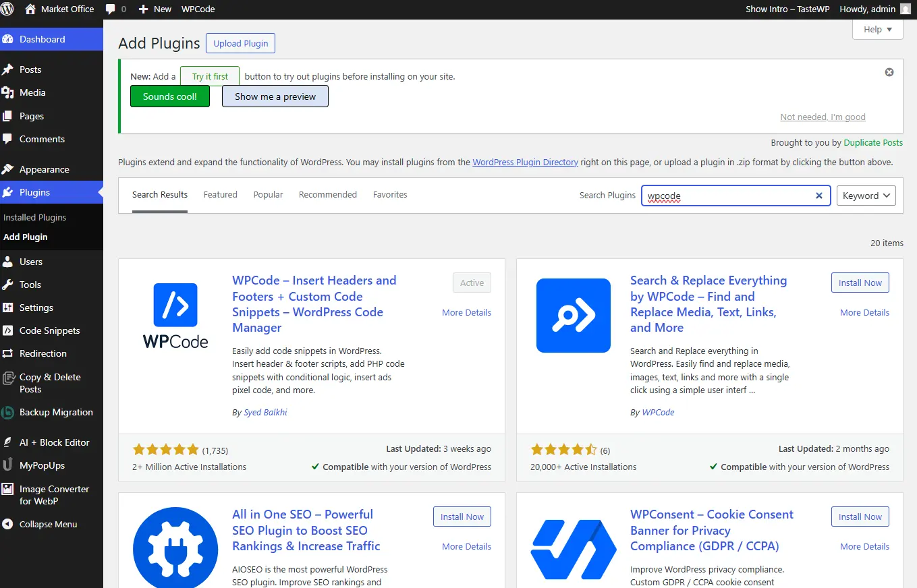Click the Code Snippets icon in sidebar
The image size is (917, 588).
click(8, 330)
